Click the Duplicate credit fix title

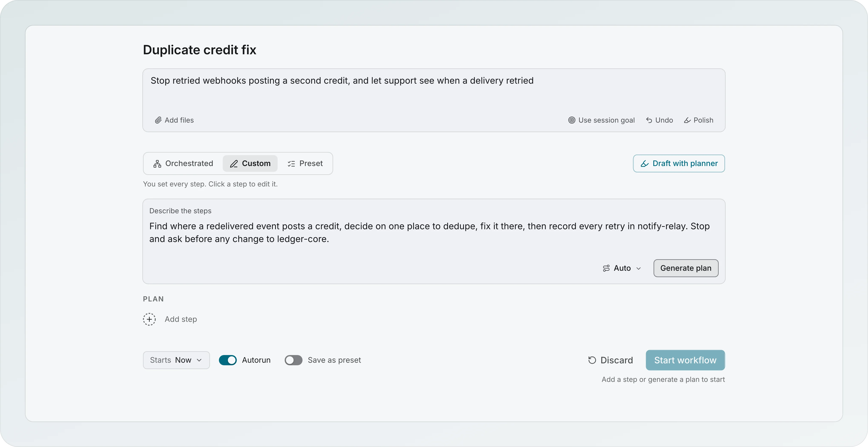[200, 50]
